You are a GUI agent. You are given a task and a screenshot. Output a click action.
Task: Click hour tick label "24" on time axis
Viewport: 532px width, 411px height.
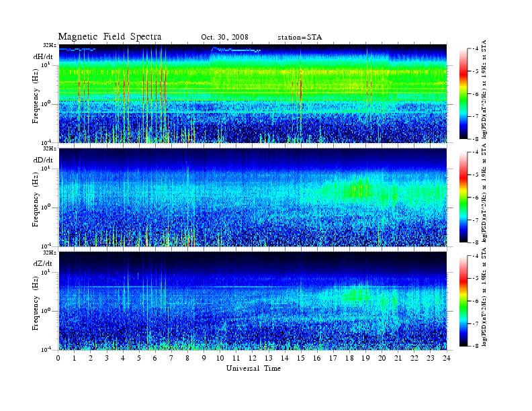point(446,358)
